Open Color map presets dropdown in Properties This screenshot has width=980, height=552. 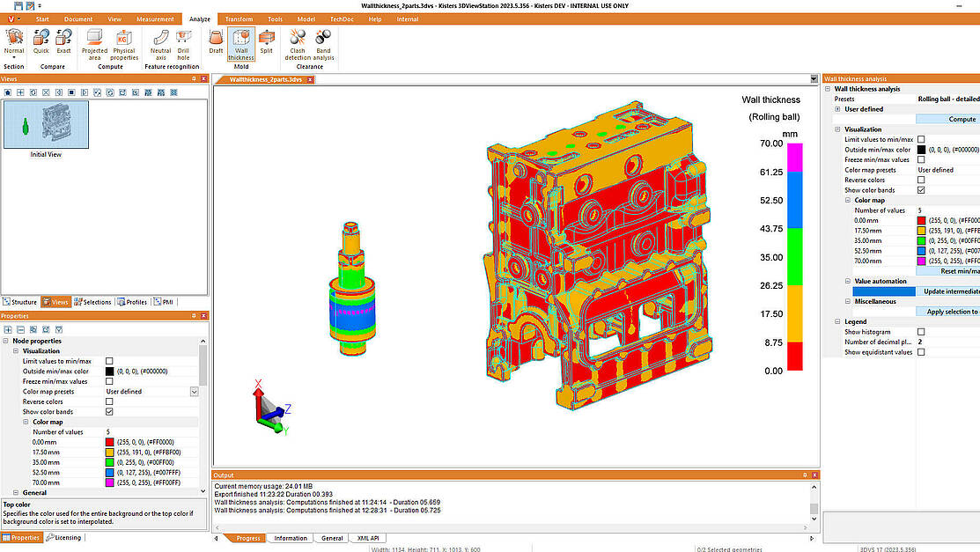(x=194, y=392)
